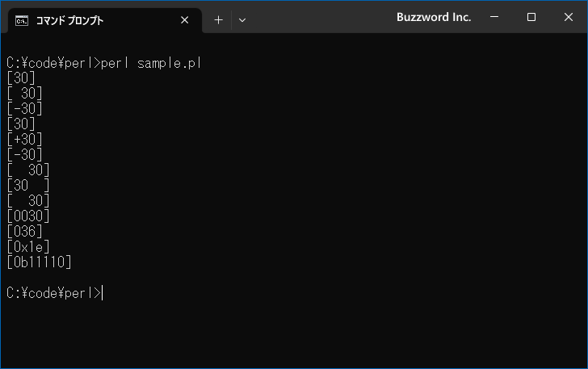Click the [036] octal output line

tap(24, 232)
